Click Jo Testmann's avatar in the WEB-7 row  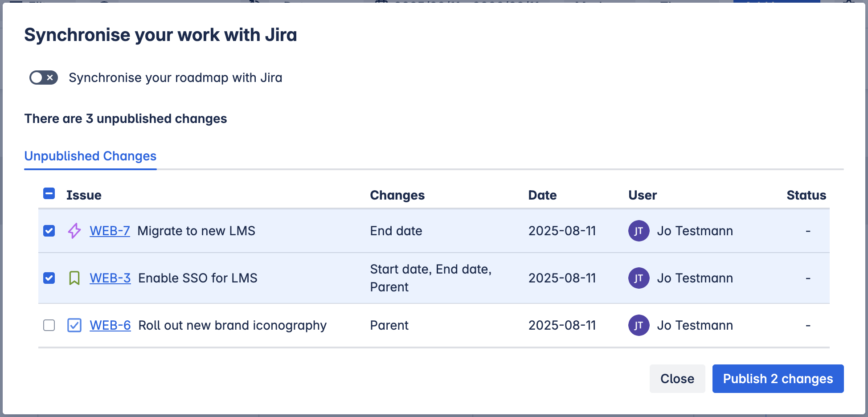point(639,231)
